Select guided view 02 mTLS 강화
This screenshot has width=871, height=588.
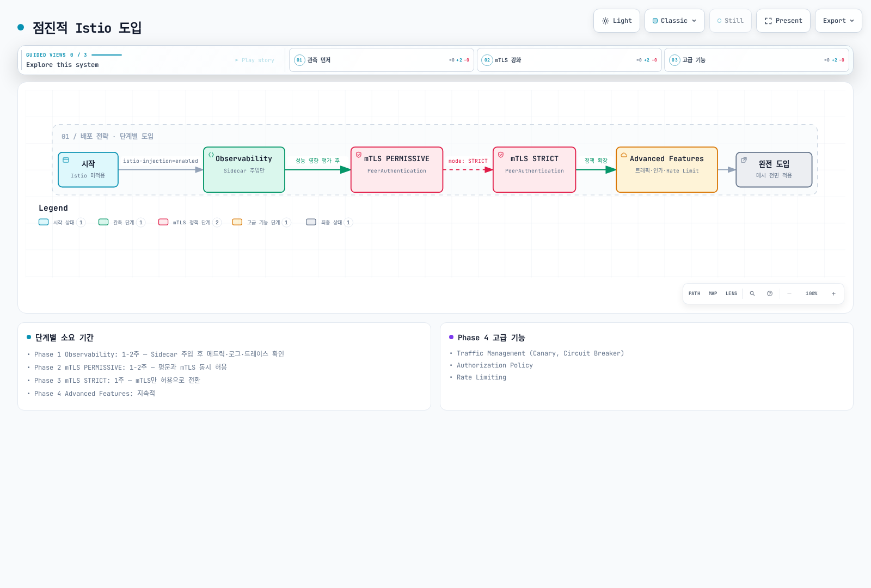569,60
